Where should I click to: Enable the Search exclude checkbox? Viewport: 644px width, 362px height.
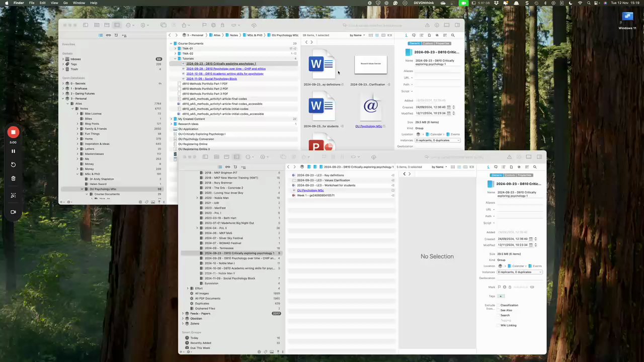pos(498,315)
